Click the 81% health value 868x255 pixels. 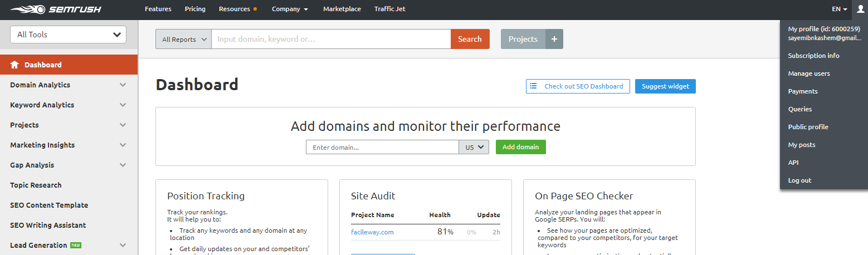(445, 232)
